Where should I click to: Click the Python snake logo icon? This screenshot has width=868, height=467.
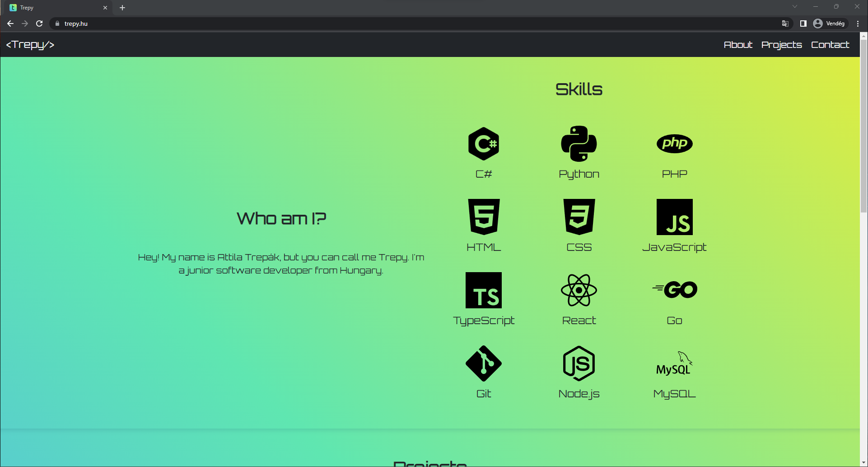[x=579, y=144]
